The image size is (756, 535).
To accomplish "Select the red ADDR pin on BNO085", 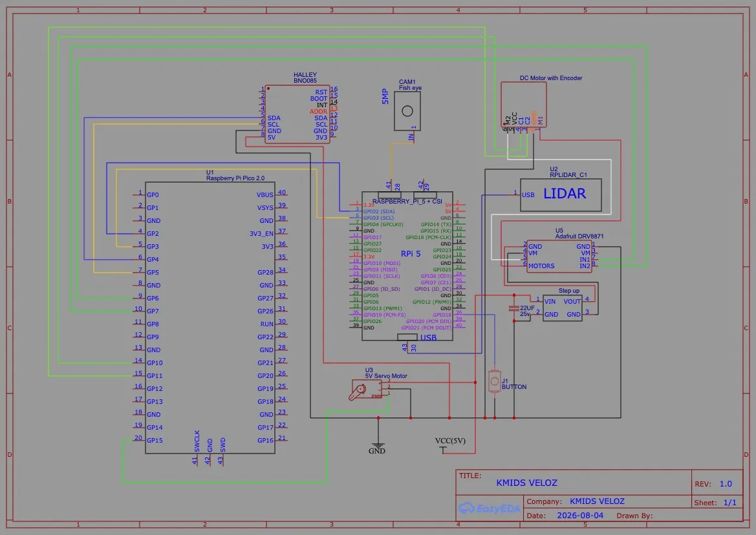I will (x=318, y=112).
